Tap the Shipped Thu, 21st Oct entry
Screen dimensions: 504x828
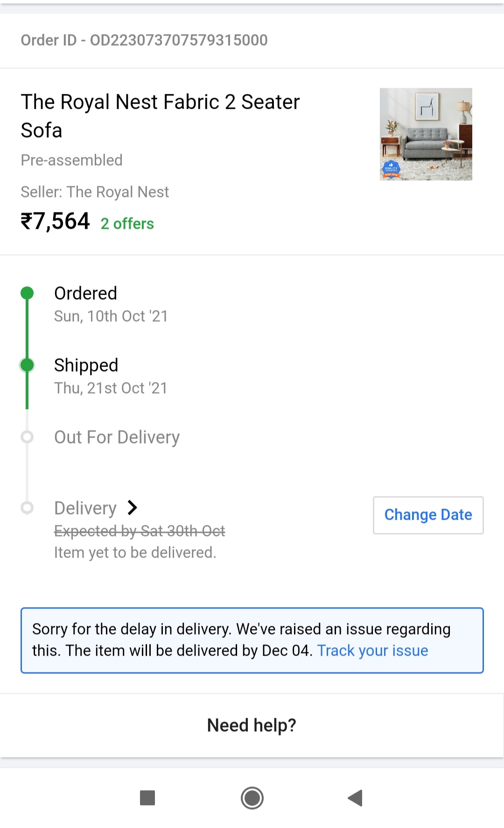click(x=110, y=376)
